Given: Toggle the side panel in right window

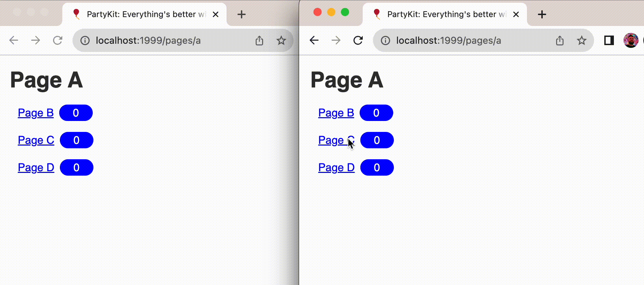Looking at the screenshot, I should pyautogui.click(x=609, y=40).
